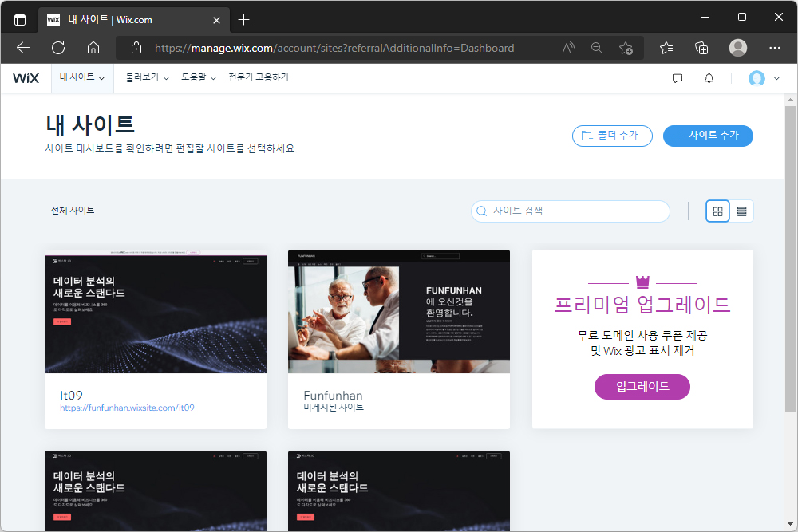Expand the 둘러보기 menu

coord(147,77)
